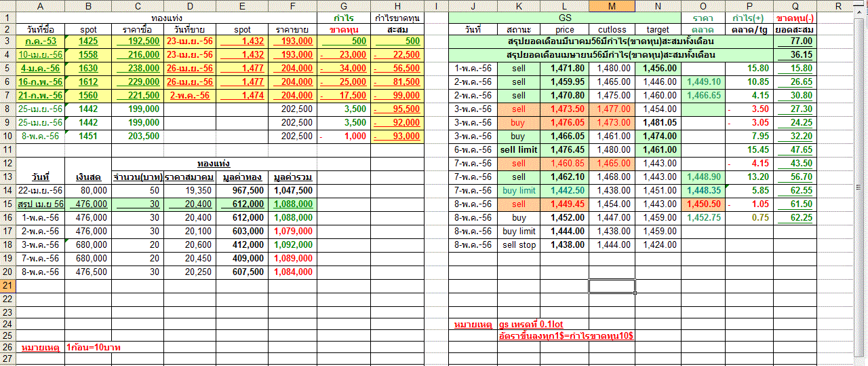Click cumulative total 77.00
Image resolution: width=868 pixels, height=366 pixels.
pos(795,41)
